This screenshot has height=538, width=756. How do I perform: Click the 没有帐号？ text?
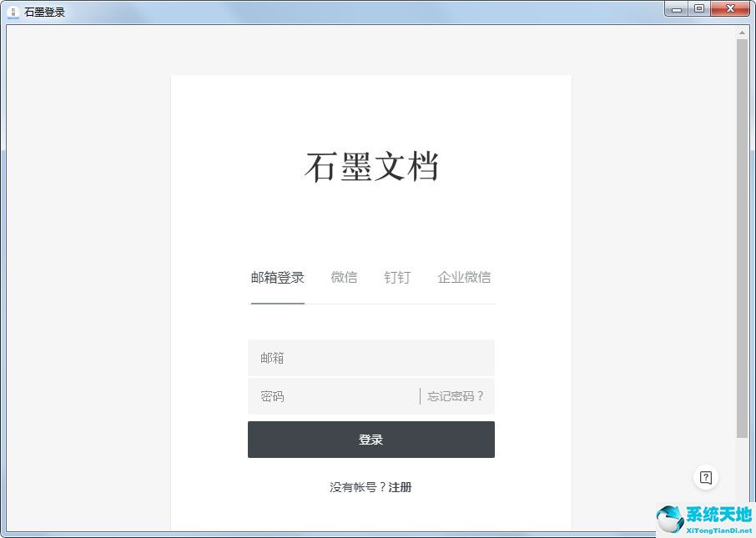point(358,487)
